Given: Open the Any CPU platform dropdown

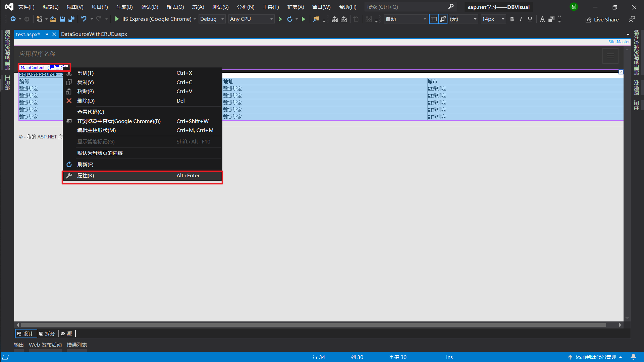Looking at the screenshot, I should [x=252, y=19].
